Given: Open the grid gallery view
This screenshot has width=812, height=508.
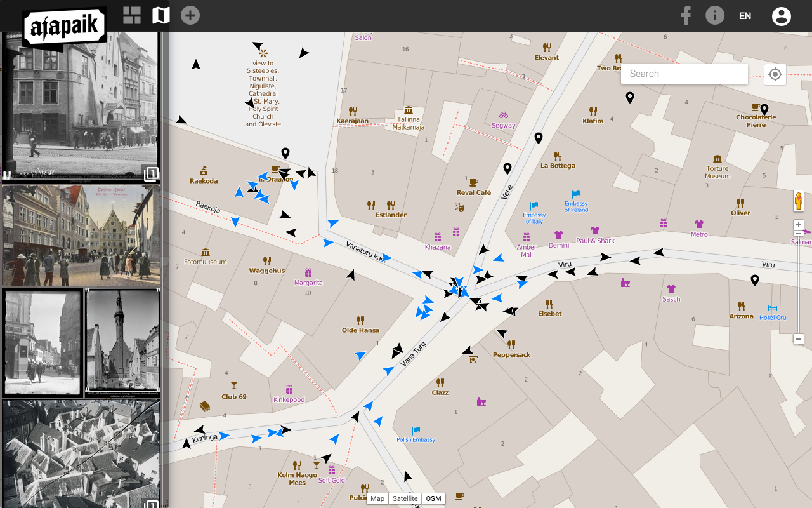Looking at the screenshot, I should tap(132, 15).
